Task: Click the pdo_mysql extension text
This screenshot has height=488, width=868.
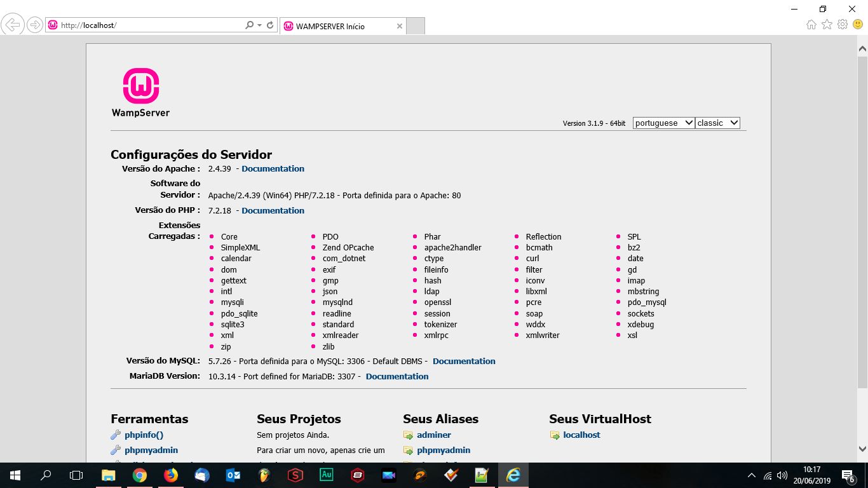Action: 647,302
